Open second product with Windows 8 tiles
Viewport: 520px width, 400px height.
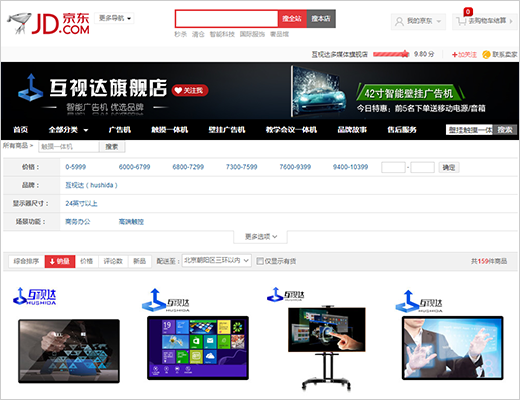198,348
